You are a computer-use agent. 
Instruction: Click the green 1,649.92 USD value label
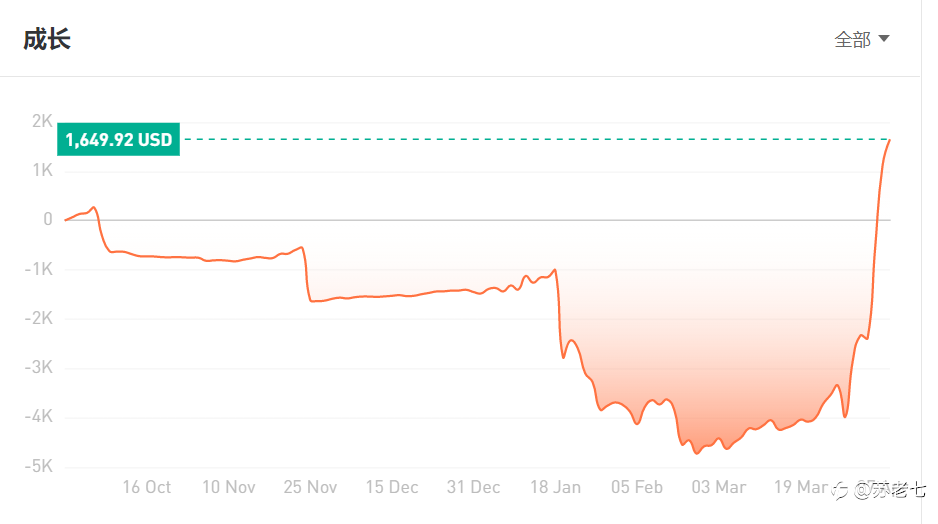(118, 139)
